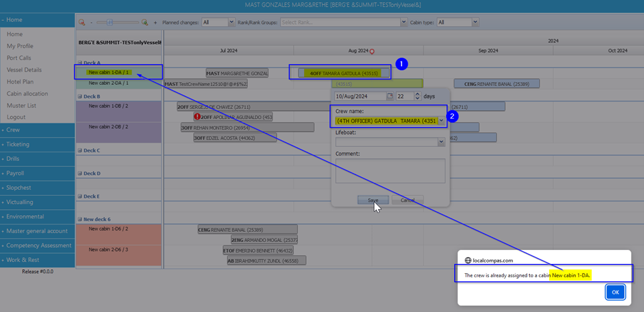Image resolution: width=644 pixels, height=312 pixels.
Task: Click the Cancel button in popup
Action: pos(407,200)
